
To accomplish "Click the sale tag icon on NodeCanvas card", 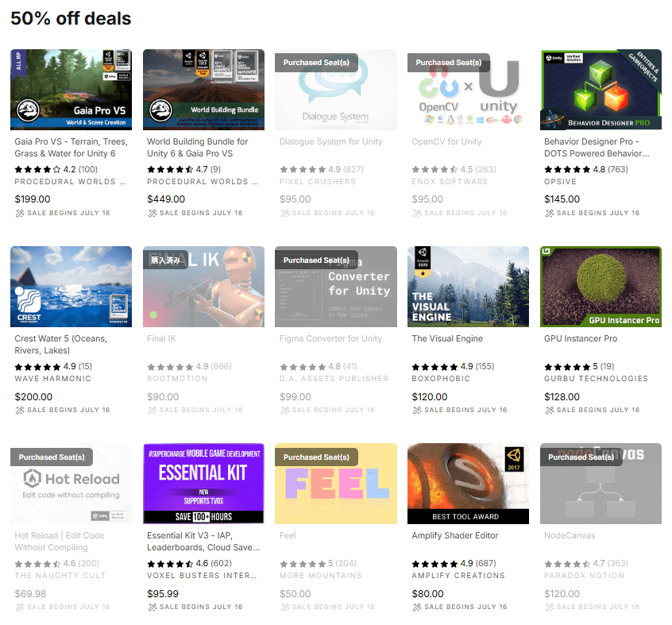I will 550,608.
